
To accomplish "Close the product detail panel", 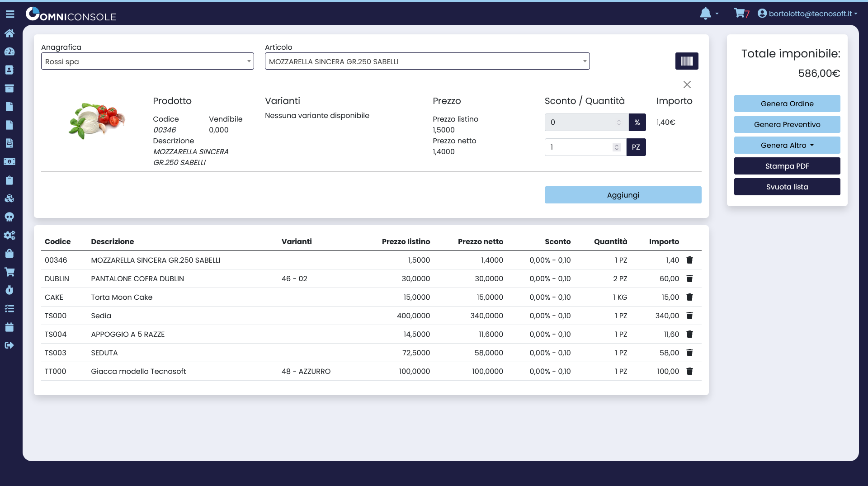I will 687,85.
